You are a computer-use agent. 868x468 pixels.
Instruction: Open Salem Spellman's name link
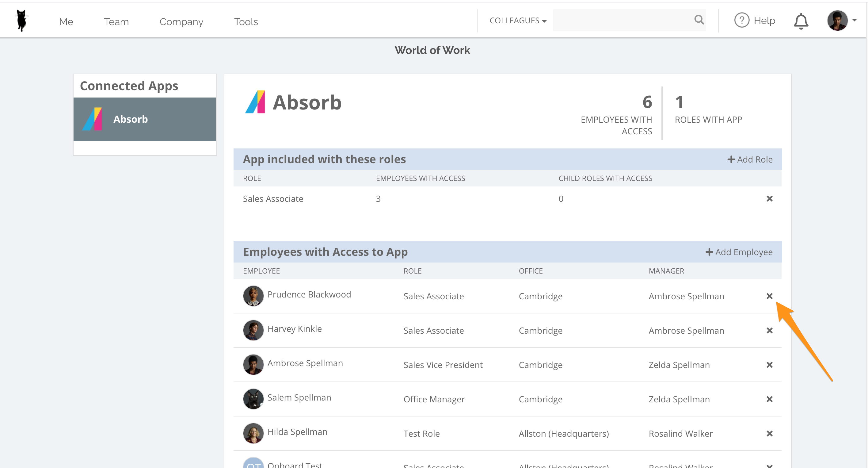click(x=299, y=397)
